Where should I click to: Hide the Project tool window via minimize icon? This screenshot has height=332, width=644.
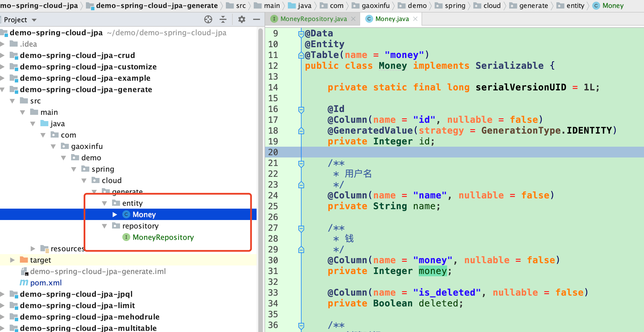point(256,19)
